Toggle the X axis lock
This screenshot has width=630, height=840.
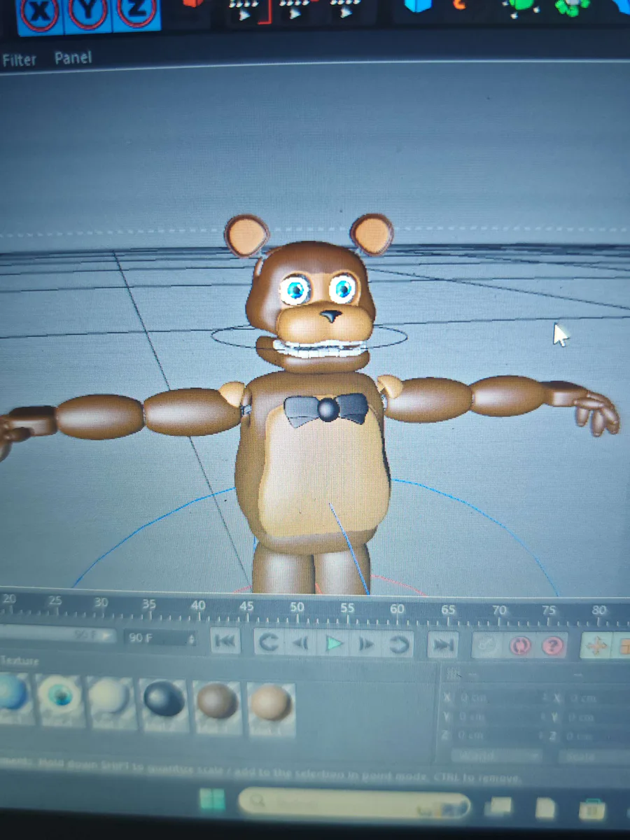click(x=39, y=14)
